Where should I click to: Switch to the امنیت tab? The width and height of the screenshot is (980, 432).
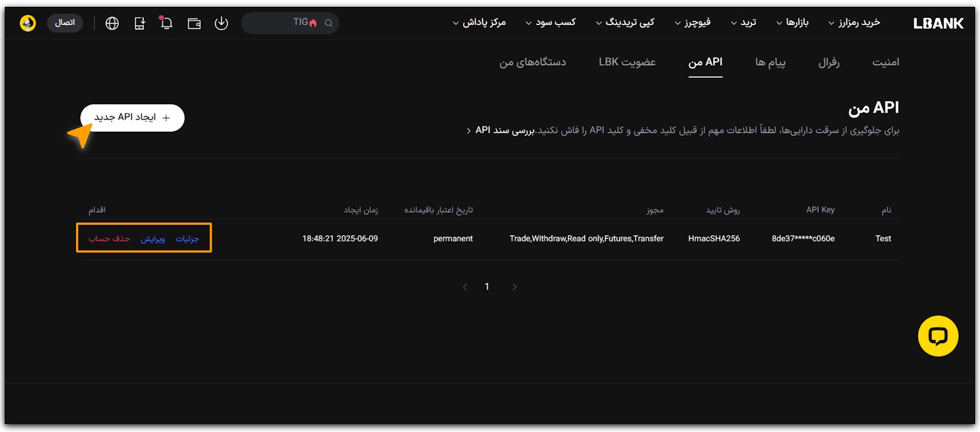[x=885, y=62]
